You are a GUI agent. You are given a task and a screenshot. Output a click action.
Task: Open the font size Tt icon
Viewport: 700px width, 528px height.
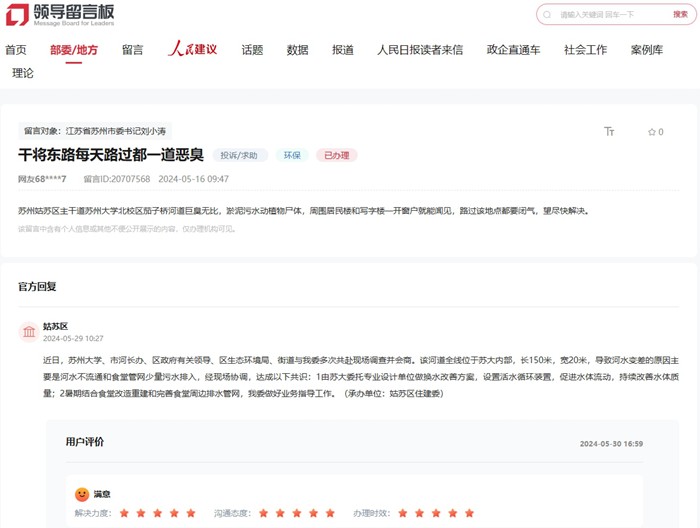[609, 132]
